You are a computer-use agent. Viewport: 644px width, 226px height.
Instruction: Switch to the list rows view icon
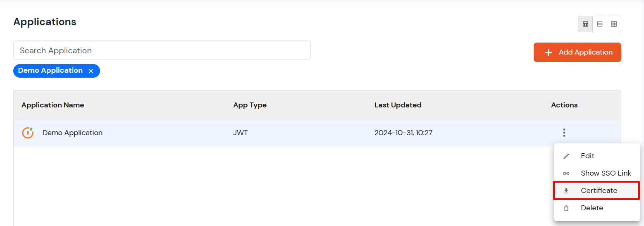pyautogui.click(x=600, y=24)
